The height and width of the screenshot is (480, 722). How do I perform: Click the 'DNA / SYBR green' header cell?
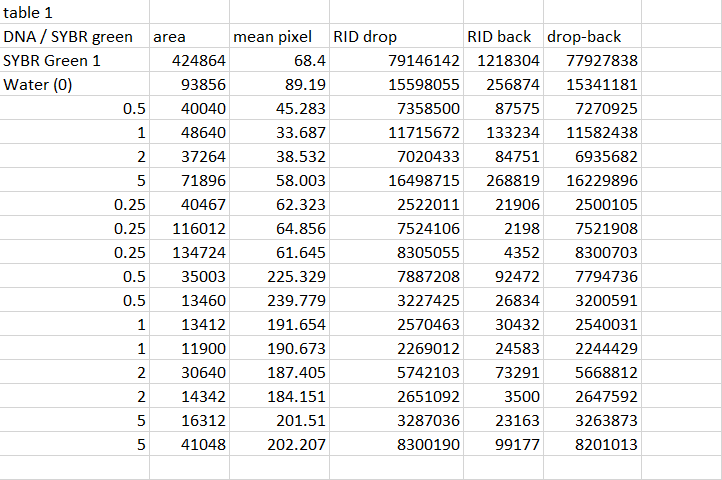pos(68,37)
